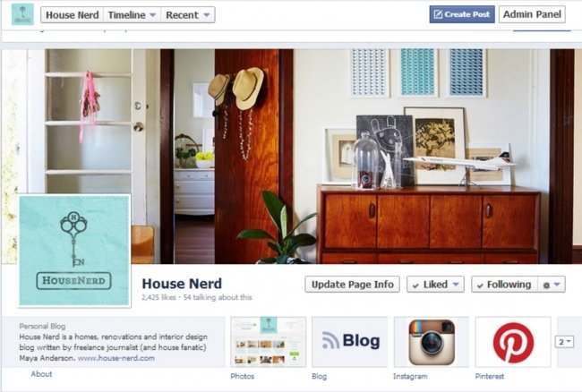
Task: Expand the apps row with the 2 dropdown
Action: 564,342
